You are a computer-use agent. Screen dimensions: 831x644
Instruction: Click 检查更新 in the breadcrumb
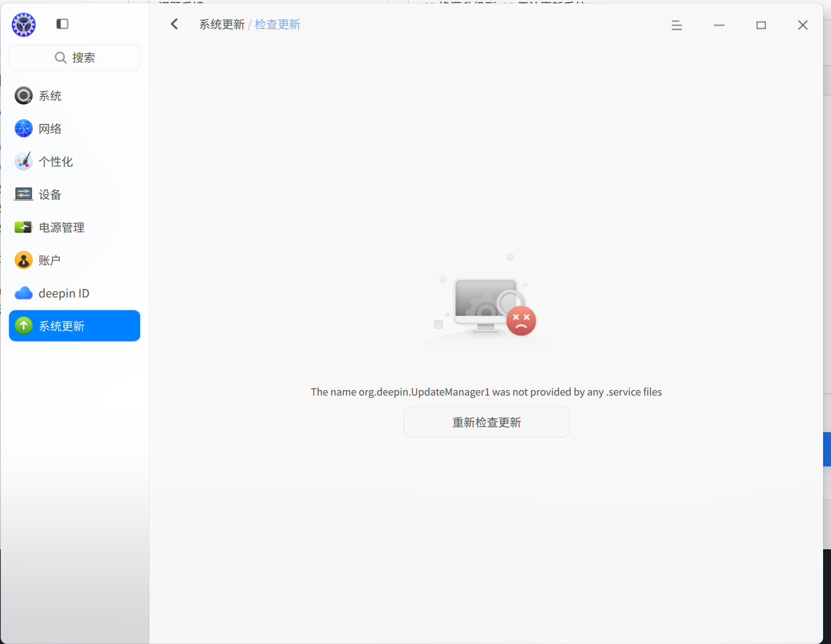(x=278, y=24)
